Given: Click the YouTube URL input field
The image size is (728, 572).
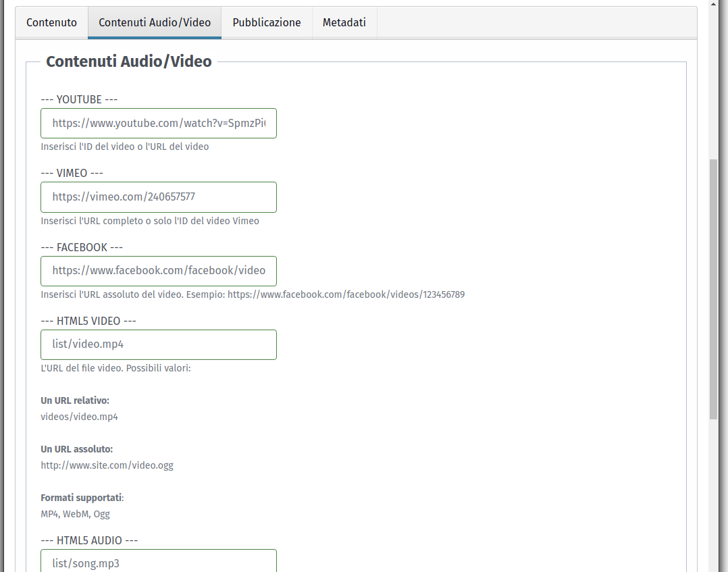Looking at the screenshot, I should (x=159, y=123).
